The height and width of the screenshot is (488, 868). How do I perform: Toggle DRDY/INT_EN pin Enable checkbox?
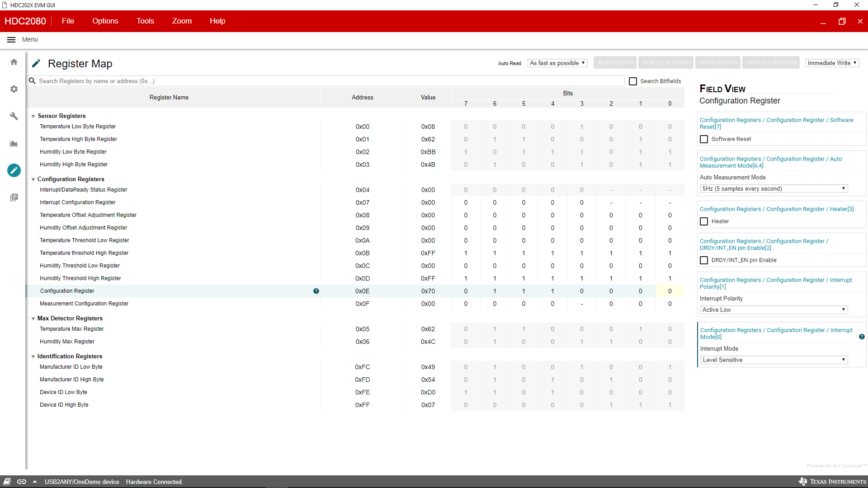704,260
